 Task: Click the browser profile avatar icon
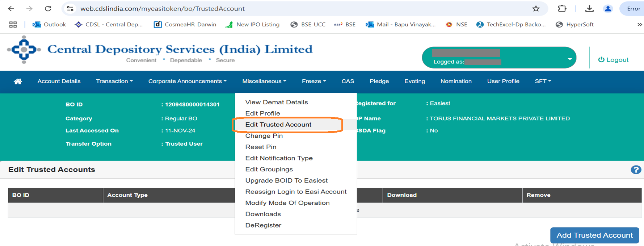point(608,9)
